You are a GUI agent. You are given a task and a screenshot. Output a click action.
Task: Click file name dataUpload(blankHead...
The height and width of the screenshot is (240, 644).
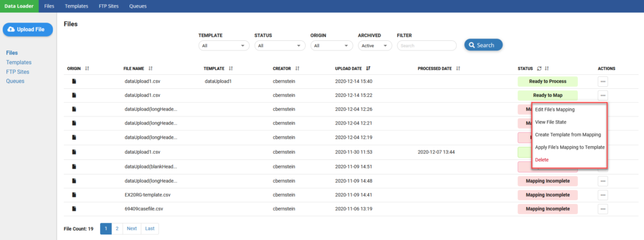tap(151, 167)
